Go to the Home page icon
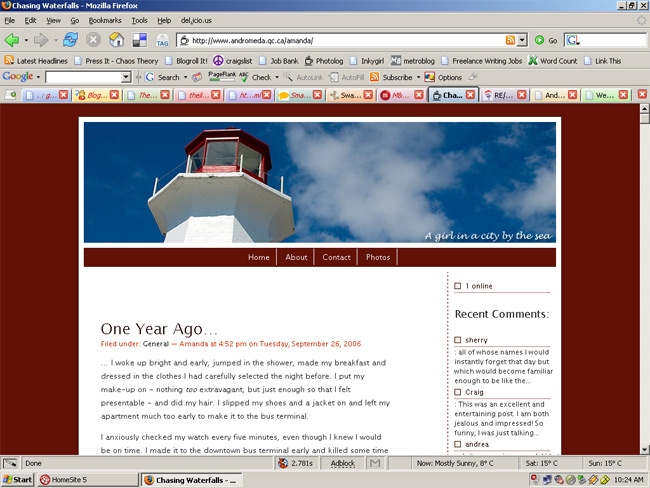This screenshot has width=650, height=488. 116,40
